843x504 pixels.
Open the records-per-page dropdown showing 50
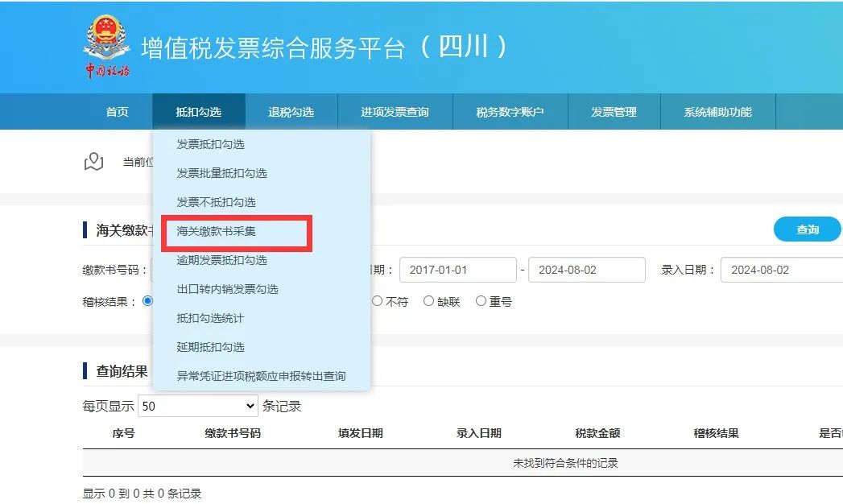point(198,406)
